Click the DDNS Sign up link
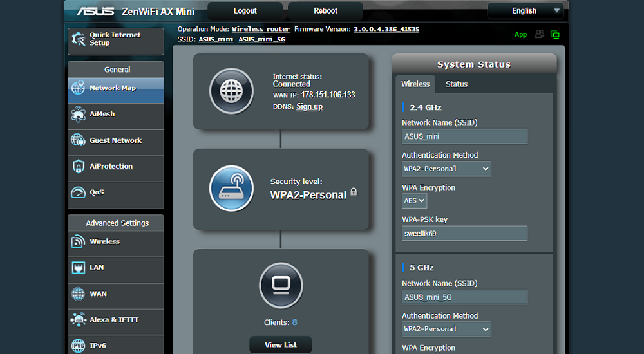The width and height of the screenshot is (644, 354). click(x=309, y=107)
